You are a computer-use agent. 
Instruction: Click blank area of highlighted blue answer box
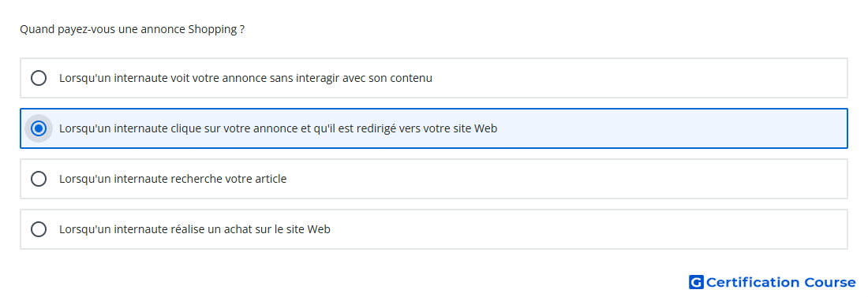coord(670,128)
